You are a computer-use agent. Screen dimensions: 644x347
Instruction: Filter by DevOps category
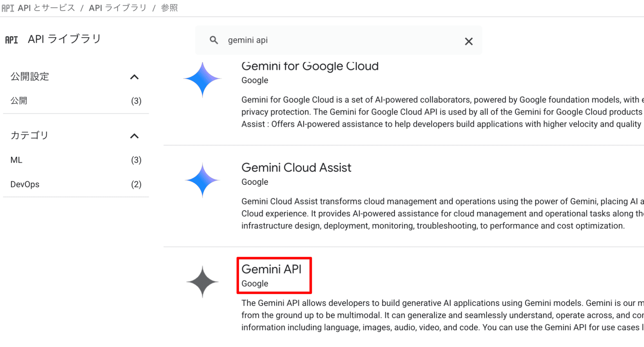click(76, 184)
